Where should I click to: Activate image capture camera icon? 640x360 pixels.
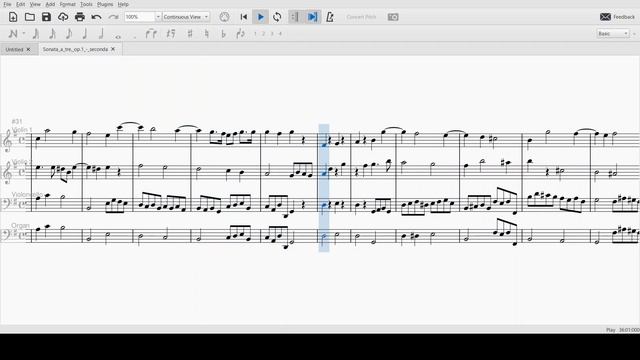(393, 17)
